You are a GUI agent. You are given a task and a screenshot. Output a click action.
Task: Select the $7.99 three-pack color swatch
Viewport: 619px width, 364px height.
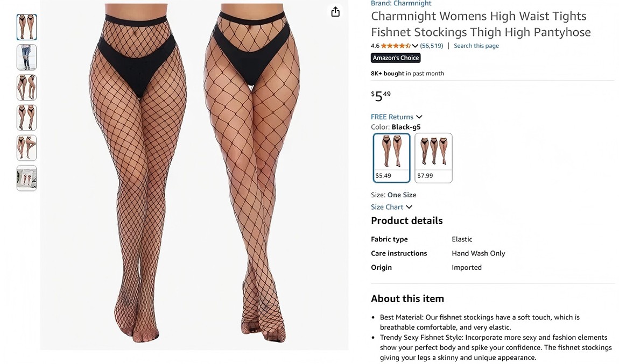433,158
